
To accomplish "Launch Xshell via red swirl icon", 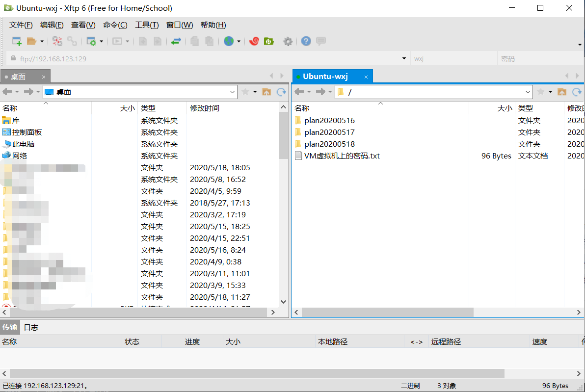I will pos(254,41).
